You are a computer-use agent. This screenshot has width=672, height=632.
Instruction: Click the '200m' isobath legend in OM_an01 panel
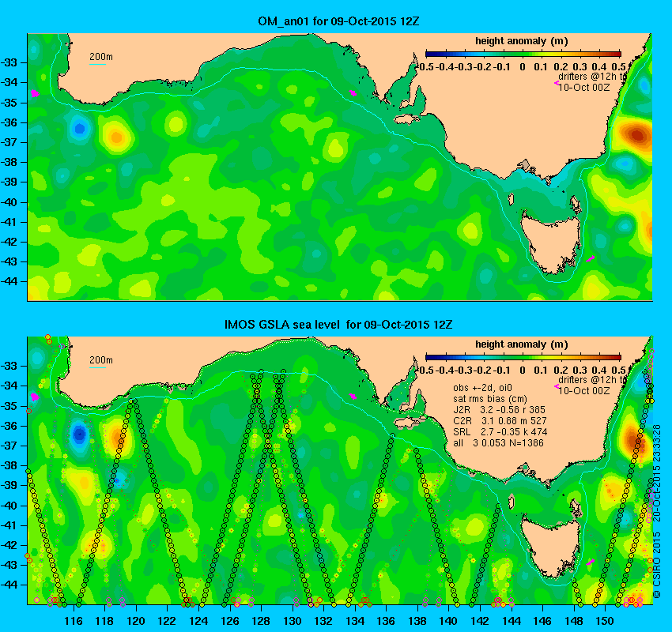[100, 58]
